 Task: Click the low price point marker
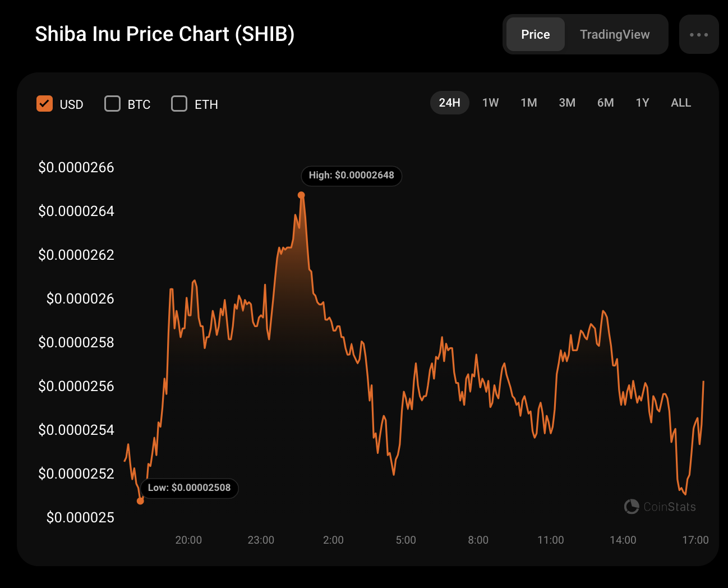pos(140,500)
